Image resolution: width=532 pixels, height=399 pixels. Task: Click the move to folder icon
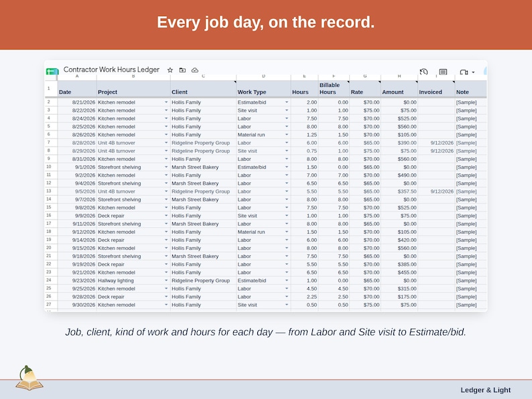[182, 70]
